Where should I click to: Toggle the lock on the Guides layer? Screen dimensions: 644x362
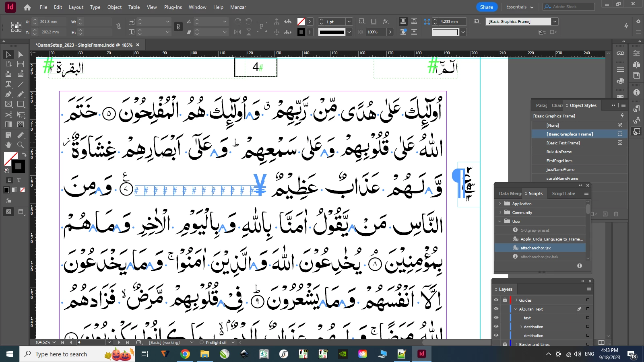coord(505,300)
